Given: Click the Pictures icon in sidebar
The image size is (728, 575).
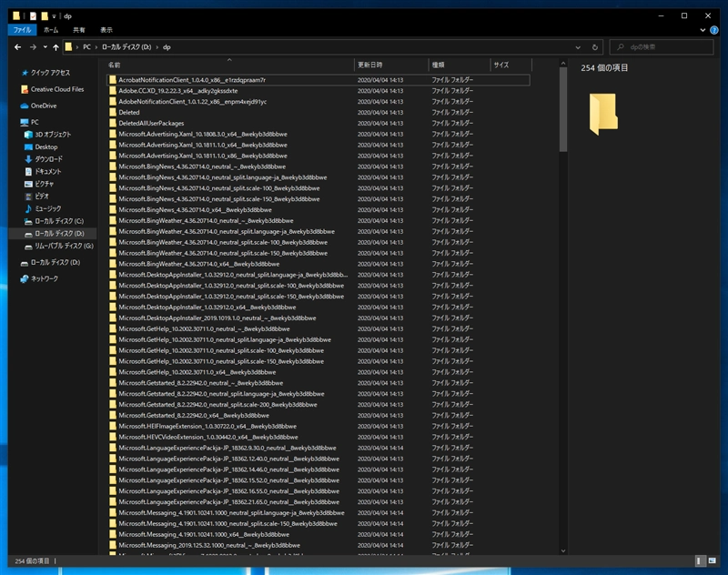Looking at the screenshot, I should coord(28,184).
